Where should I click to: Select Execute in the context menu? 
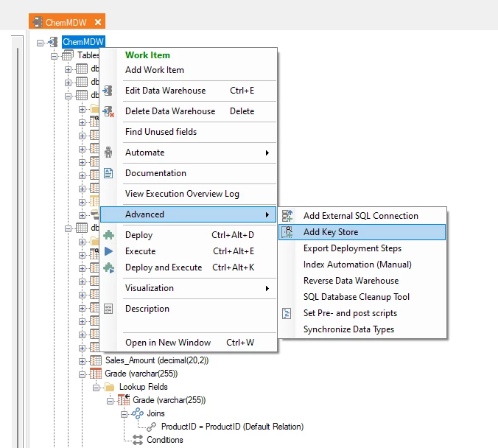pyautogui.click(x=189, y=251)
